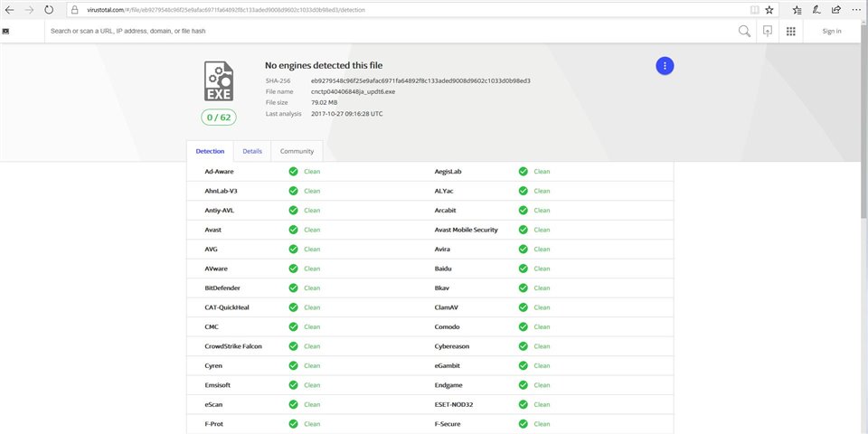Open the favorites hub icon

(x=797, y=10)
